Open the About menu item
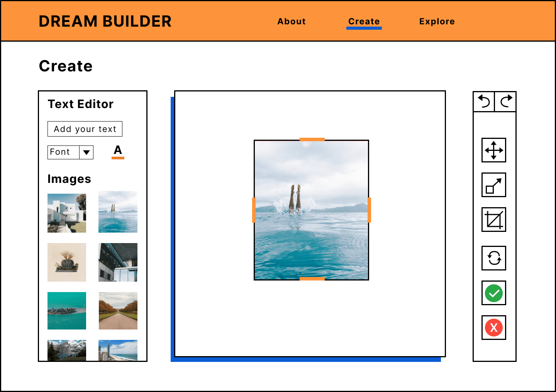The image size is (556, 392). tap(292, 22)
